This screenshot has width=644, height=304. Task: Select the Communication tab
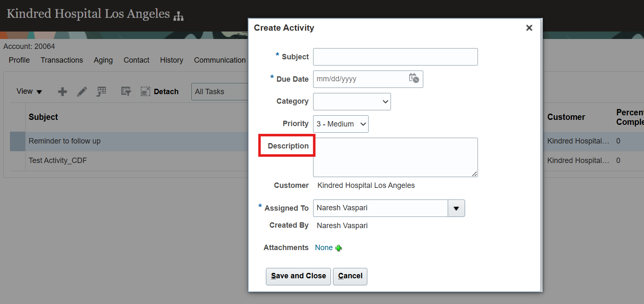click(220, 60)
